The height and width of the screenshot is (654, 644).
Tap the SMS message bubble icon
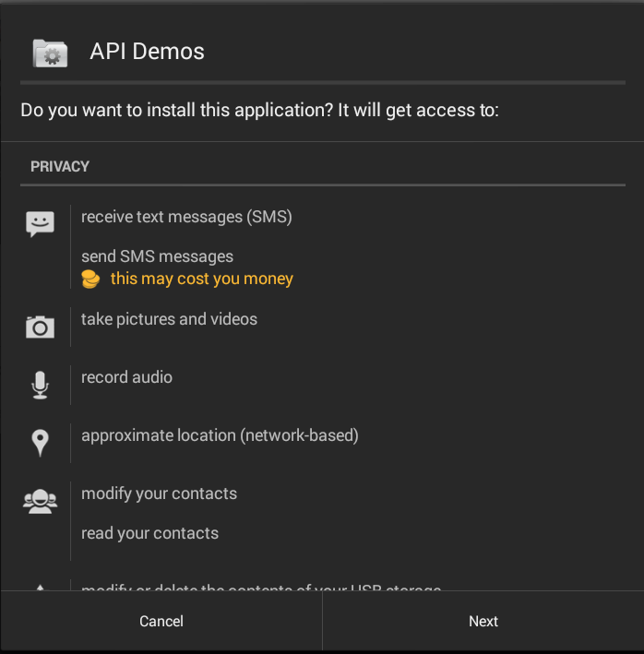point(40,223)
